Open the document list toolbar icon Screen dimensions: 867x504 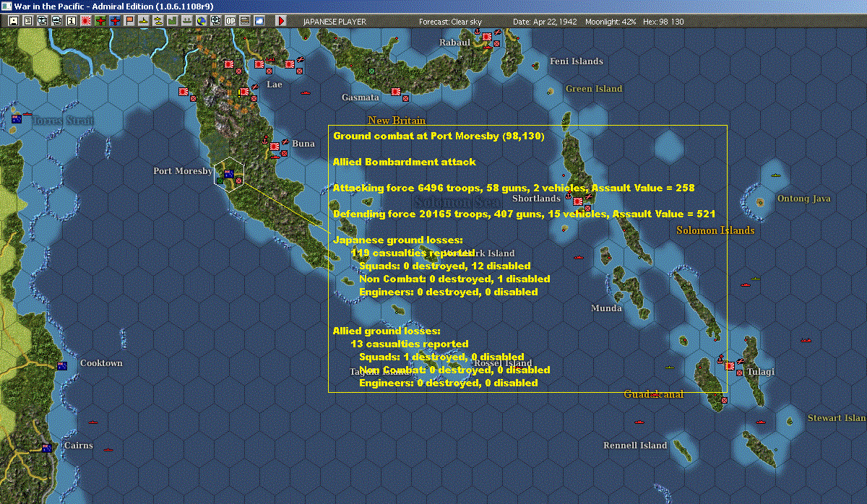(28, 21)
